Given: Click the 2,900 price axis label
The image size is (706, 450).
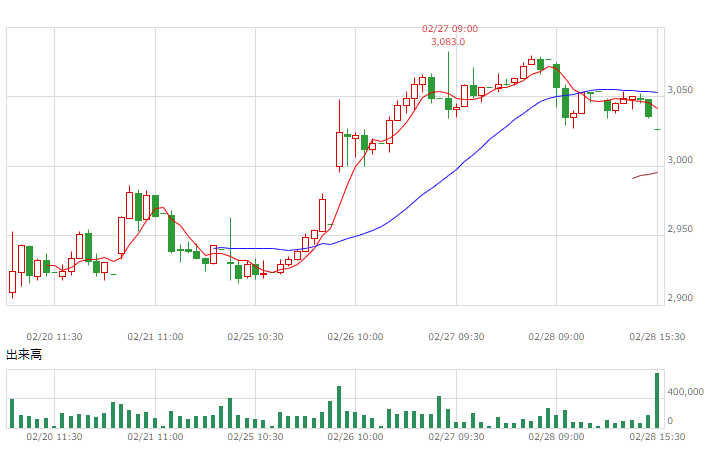Looking at the screenshot, I should click(x=680, y=298).
